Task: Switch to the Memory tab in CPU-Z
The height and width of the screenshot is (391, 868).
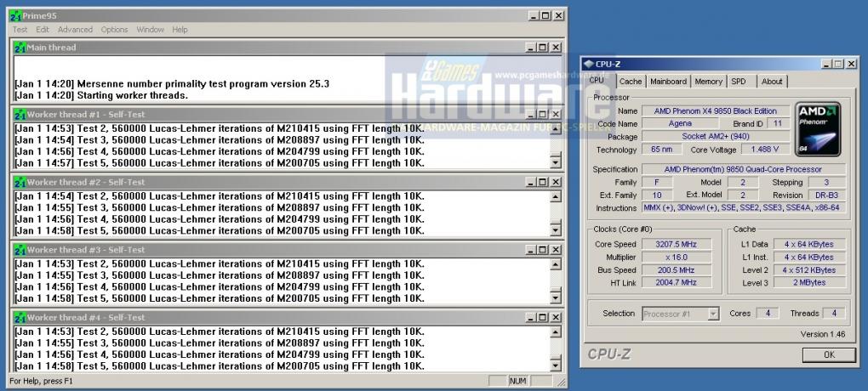Action: point(709,82)
